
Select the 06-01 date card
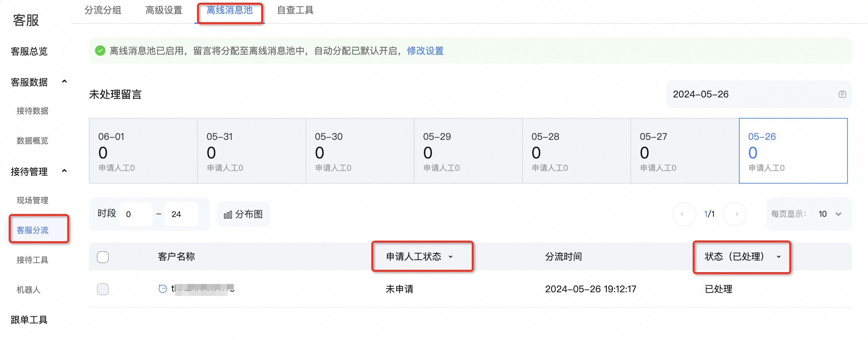pos(143,151)
